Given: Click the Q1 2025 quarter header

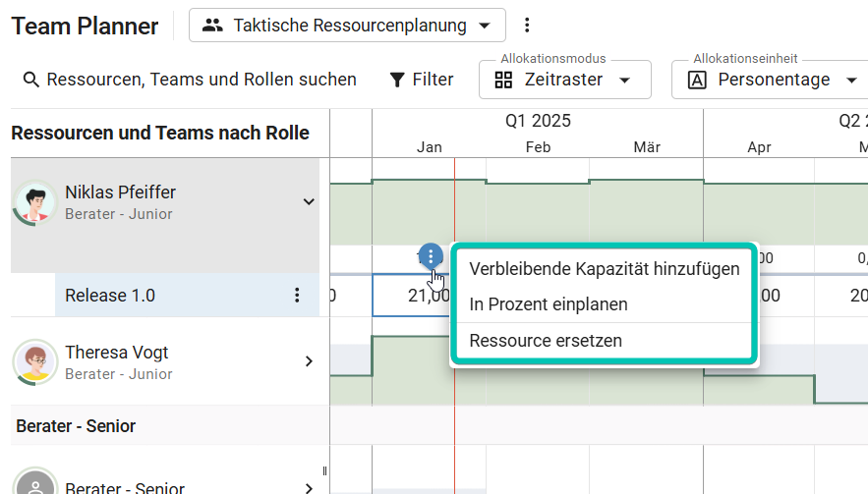Looking at the screenshot, I should tap(538, 121).
